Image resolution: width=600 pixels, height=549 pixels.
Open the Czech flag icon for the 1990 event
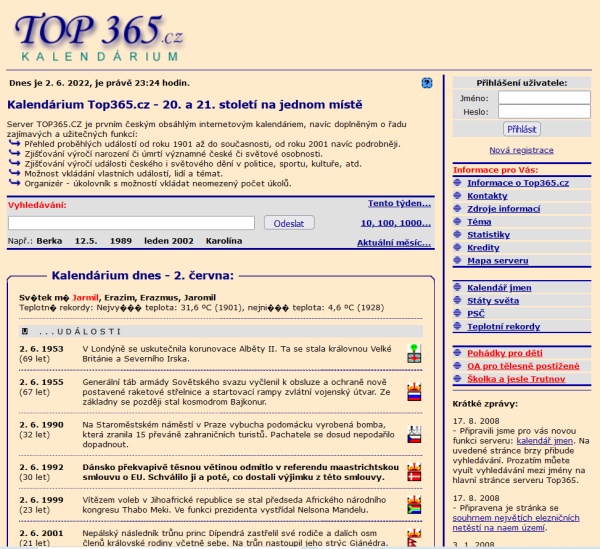coord(414,434)
